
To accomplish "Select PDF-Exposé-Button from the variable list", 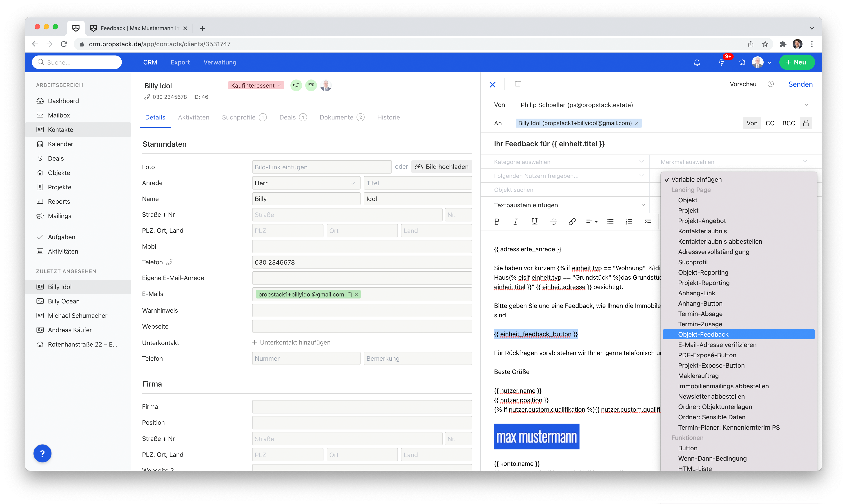I will click(707, 355).
